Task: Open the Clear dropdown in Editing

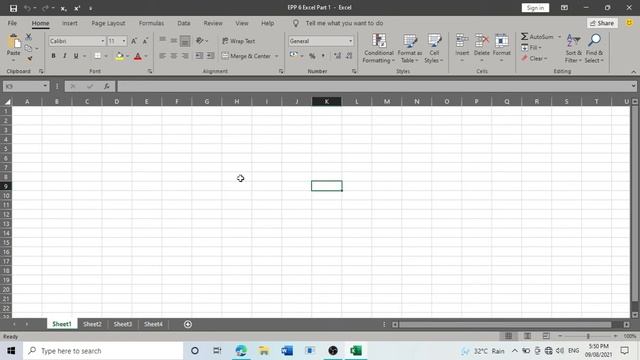Action: 534,58
